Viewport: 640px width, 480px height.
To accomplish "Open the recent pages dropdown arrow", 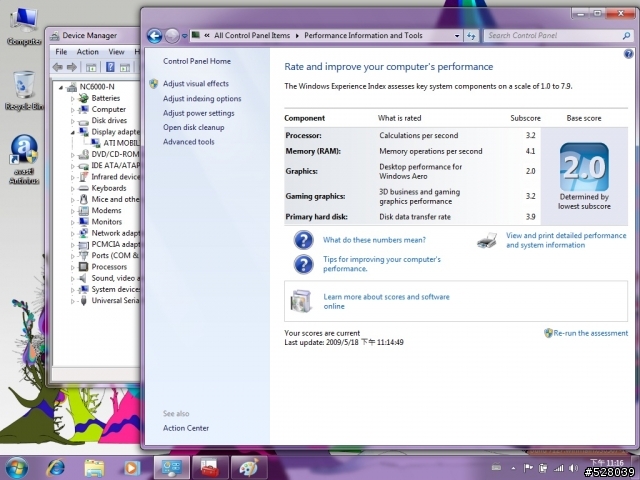I will point(184,36).
